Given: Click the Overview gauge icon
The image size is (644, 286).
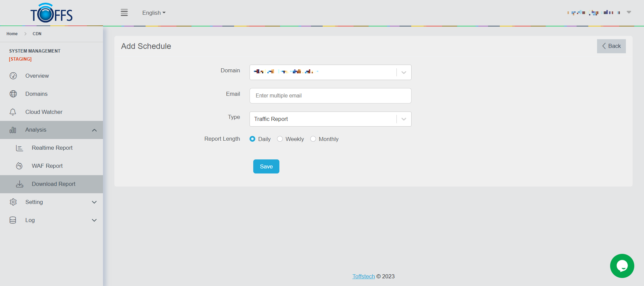Looking at the screenshot, I should coord(13,76).
